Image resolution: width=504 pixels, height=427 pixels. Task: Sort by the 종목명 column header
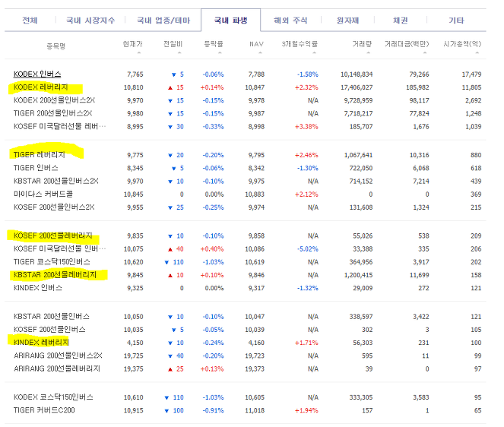tap(56, 46)
